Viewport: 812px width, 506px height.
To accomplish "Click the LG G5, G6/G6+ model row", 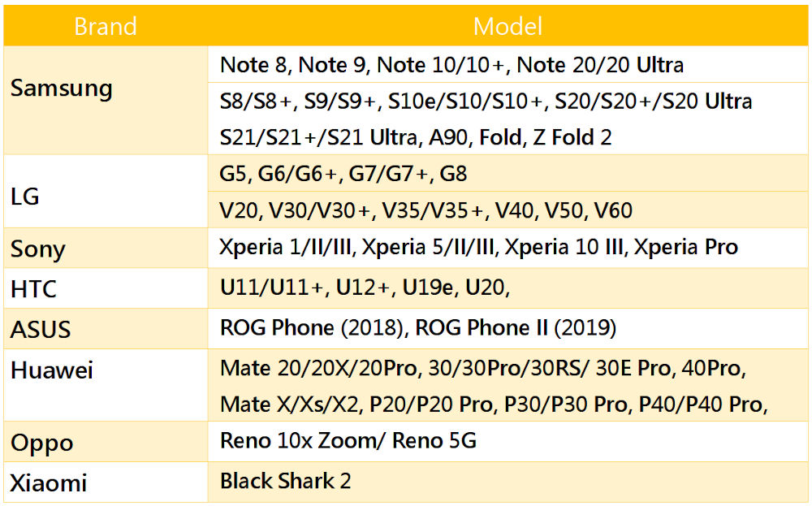I will [508, 173].
